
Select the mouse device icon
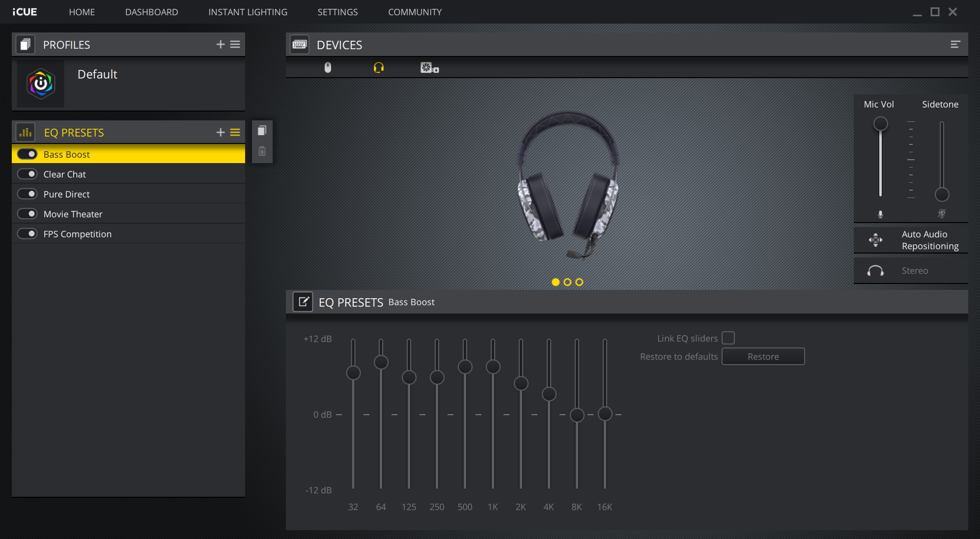coord(328,67)
